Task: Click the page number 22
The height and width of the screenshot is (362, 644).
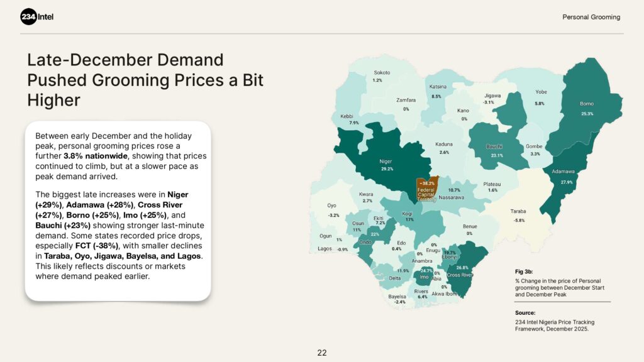Action: [x=322, y=353]
